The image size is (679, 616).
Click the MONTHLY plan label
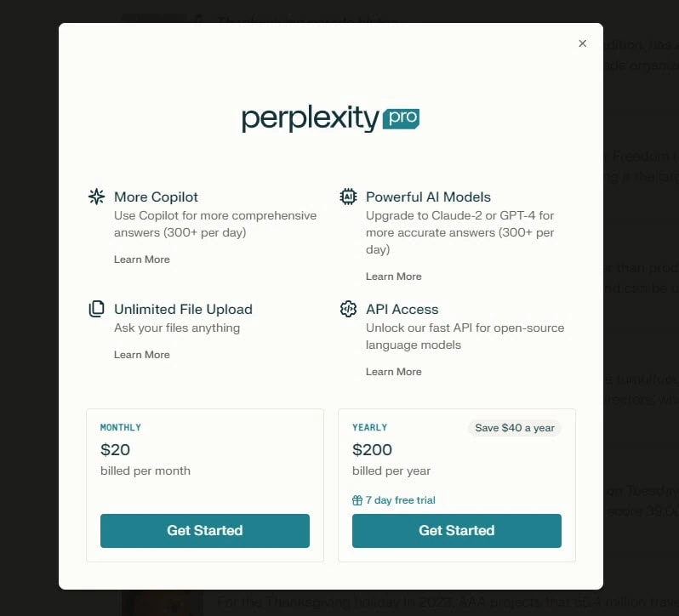click(121, 428)
